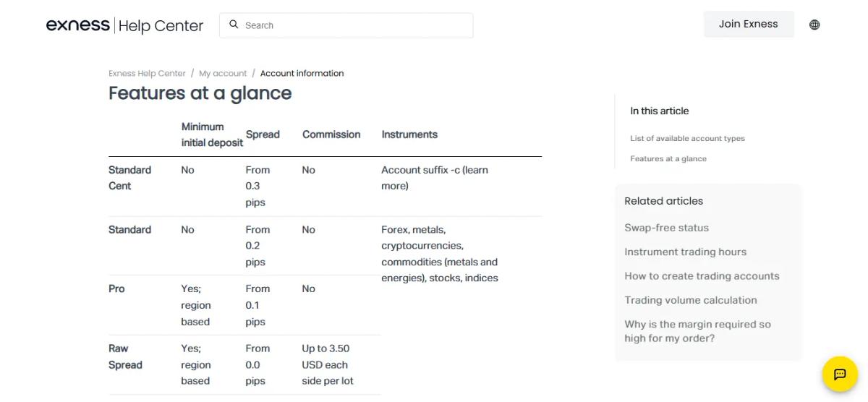868x402 pixels.
Task: Click Minimum initial deposit column header
Action: pos(212,134)
